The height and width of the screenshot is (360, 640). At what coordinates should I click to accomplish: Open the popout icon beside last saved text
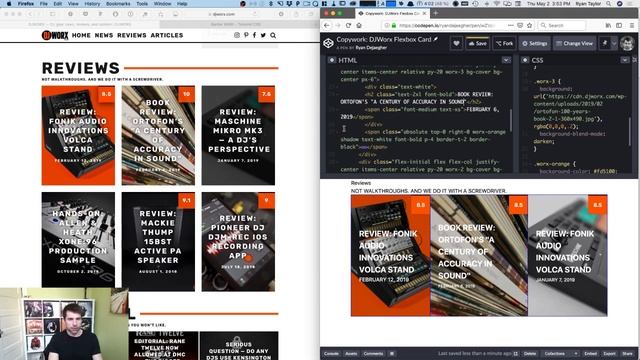point(516,353)
